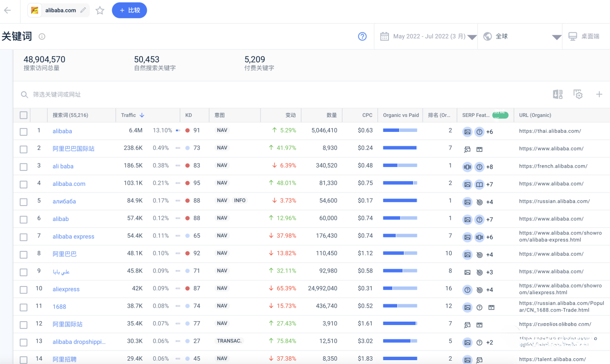Click the question SERP icon in the alibaba row

click(480, 131)
